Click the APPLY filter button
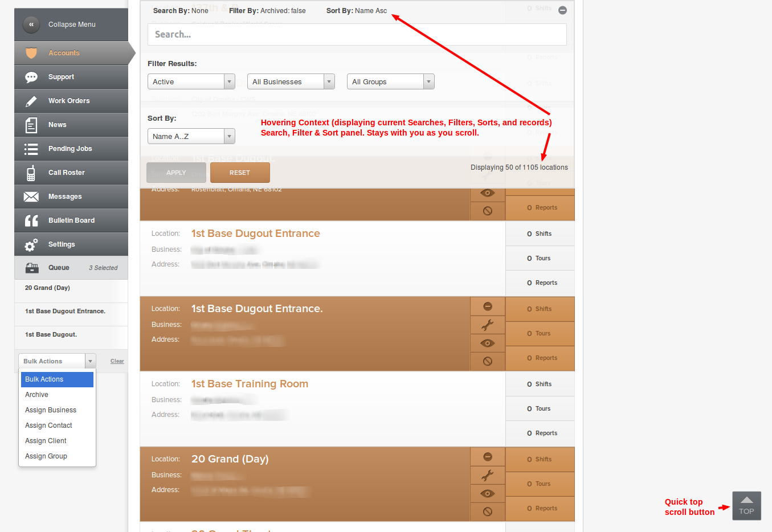The width and height of the screenshot is (772, 532). tap(176, 173)
